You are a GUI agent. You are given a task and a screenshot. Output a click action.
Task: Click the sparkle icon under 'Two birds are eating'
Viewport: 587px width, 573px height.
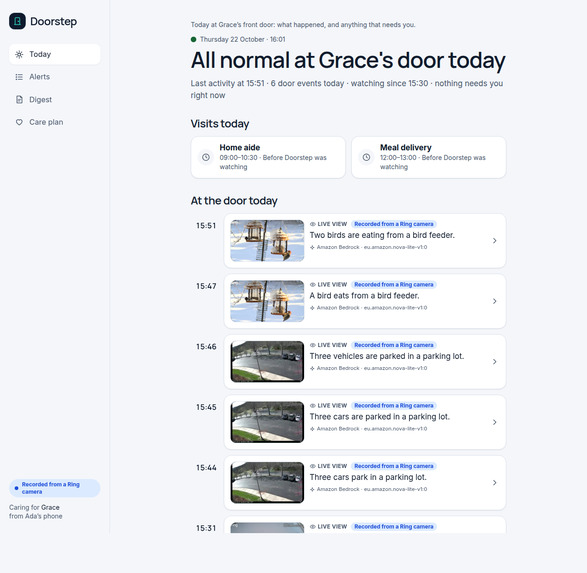pos(312,247)
